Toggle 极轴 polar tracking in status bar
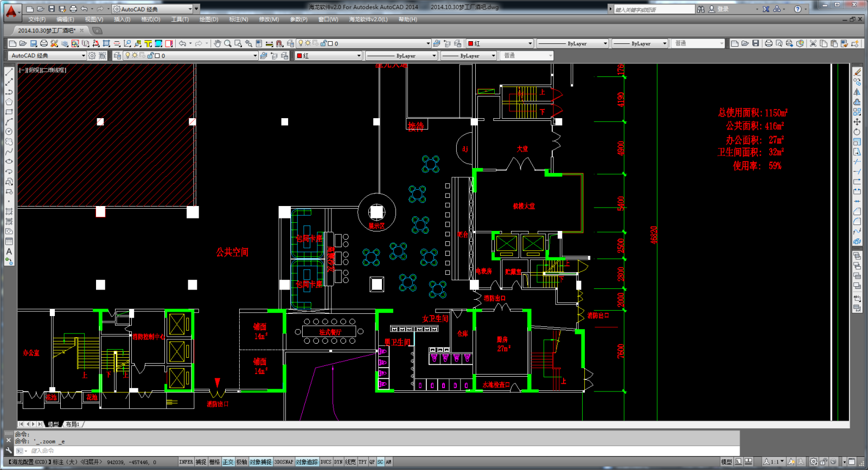This screenshot has width=868, height=470. click(x=241, y=462)
